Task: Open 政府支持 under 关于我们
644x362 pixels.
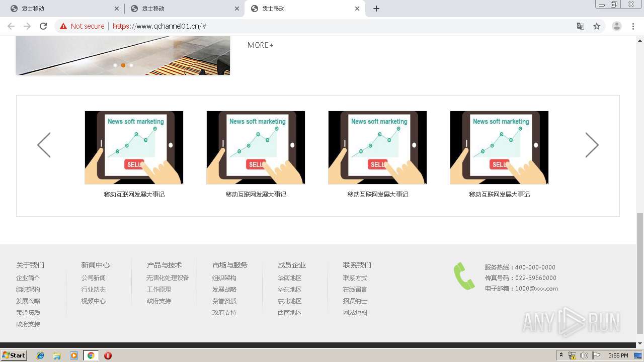Action: point(28,324)
